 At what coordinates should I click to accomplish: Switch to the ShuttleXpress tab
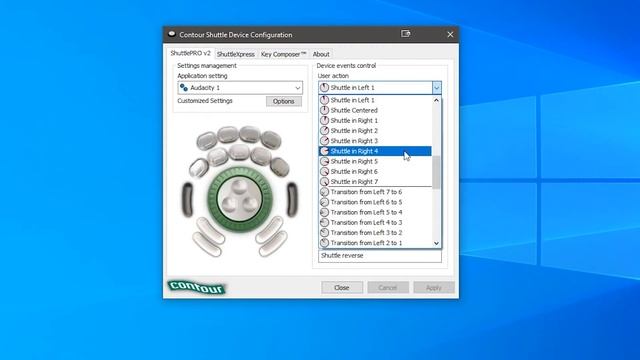pos(236,54)
